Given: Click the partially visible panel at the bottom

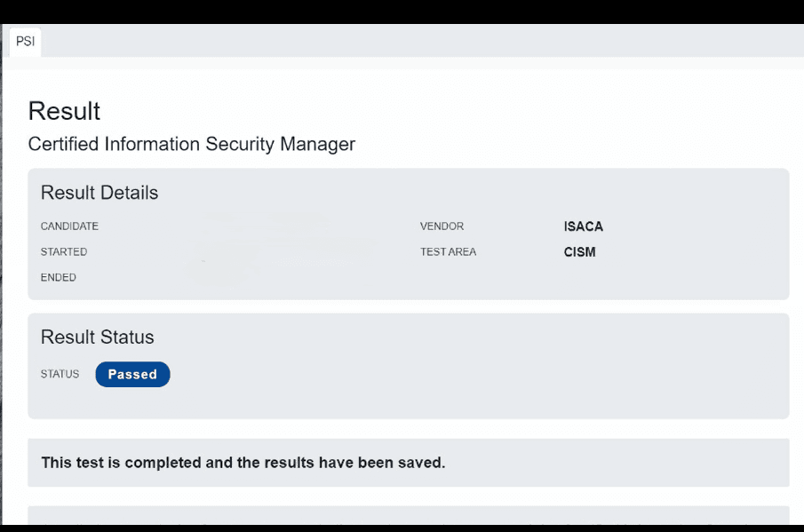Looking at the screenshot, I should [408, 515].
